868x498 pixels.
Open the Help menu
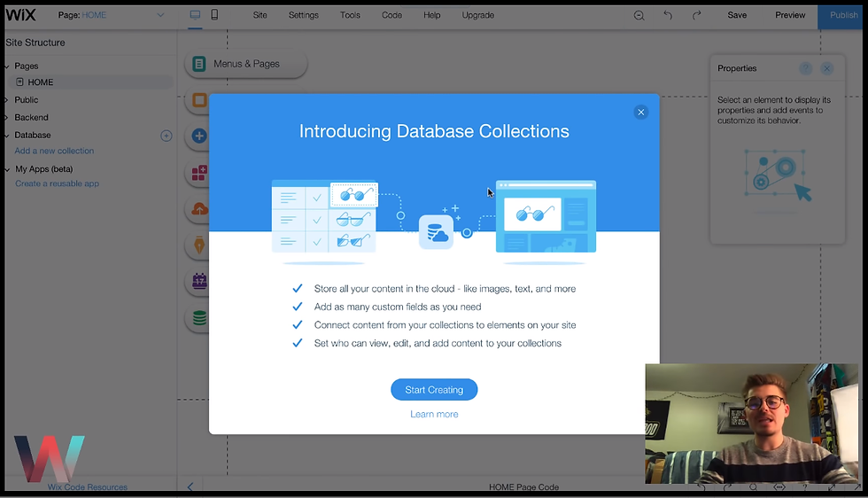[x=432, y=15]
